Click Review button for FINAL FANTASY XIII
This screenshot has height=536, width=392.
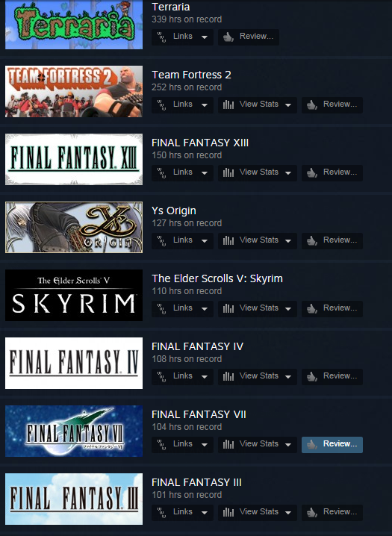pyautogui.click(x=332, y=172)
